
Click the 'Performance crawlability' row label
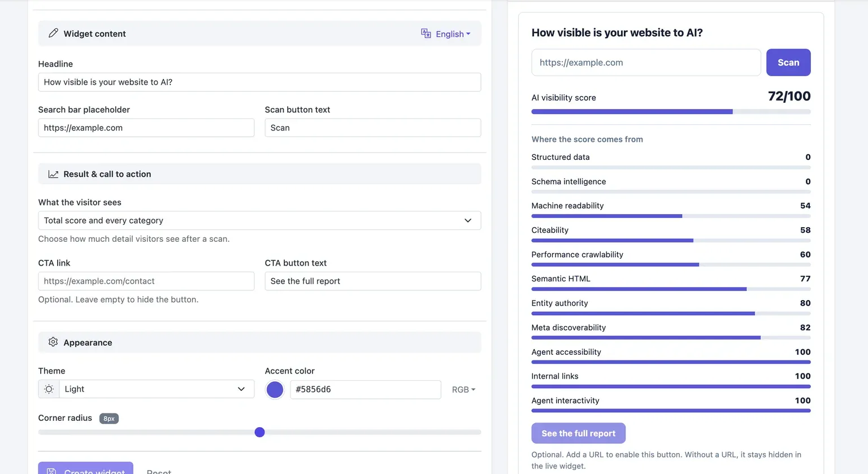tap(577, 254)
